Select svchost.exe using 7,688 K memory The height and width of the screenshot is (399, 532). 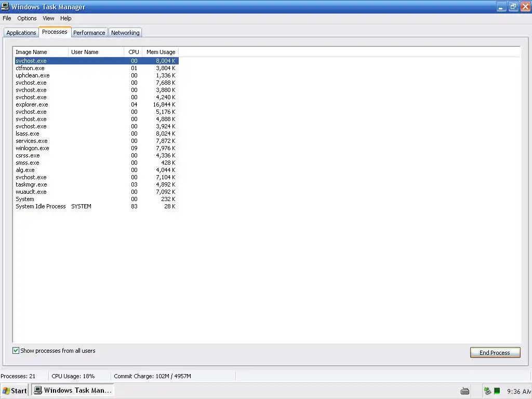coord(96,83)
